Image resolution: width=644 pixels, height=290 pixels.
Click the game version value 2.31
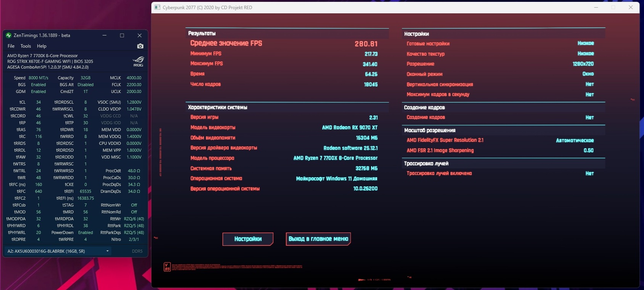373,118
